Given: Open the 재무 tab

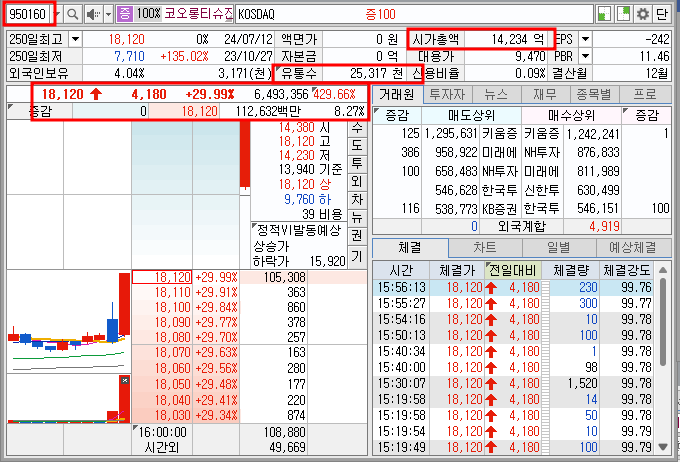Looking at the screenshot, I should [545, 94].
